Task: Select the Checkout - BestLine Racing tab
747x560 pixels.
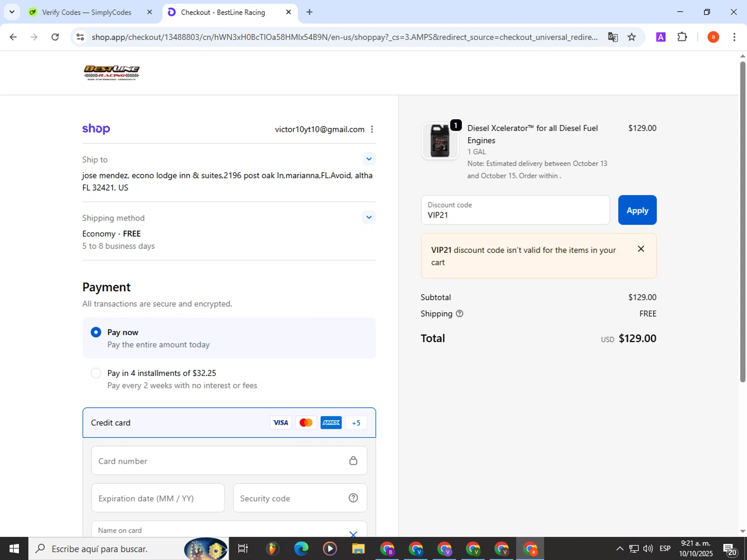Action: click(223, 12)
